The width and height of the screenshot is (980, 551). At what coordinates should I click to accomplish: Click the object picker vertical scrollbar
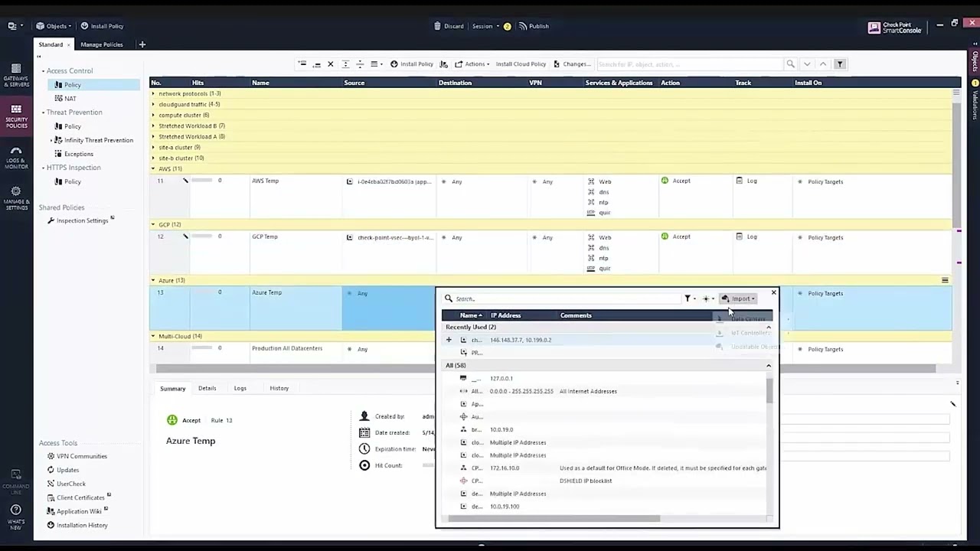click(x=769, y=390)
